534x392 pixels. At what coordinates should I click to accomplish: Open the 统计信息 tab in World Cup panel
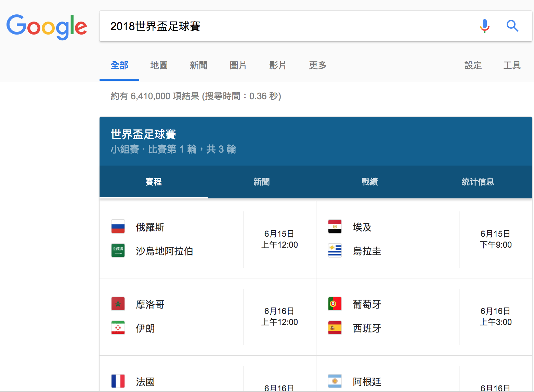tap(478, 182)
